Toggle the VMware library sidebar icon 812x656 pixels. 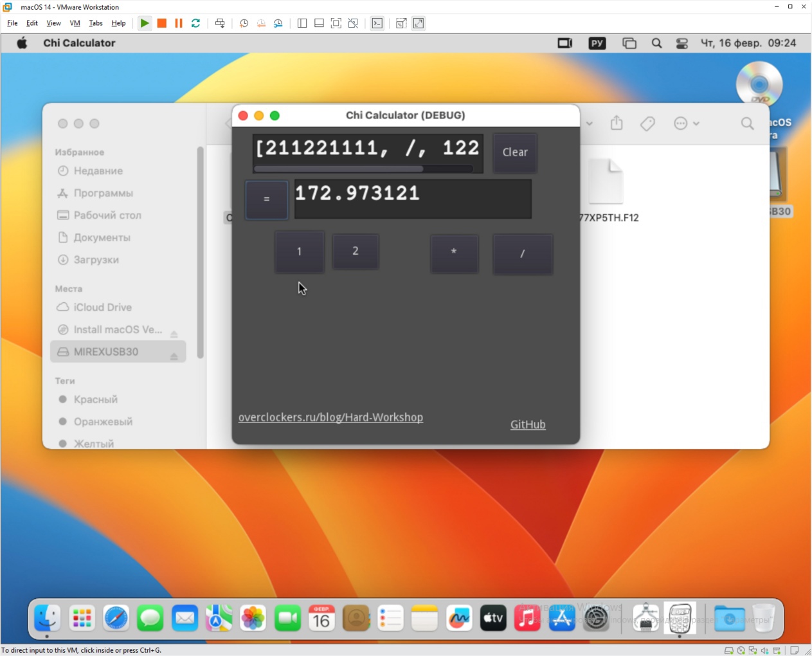(x=302, y=23)
